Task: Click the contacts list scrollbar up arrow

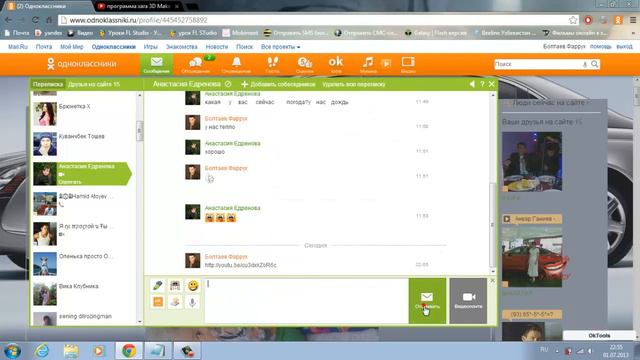Action: coord(140,95)
